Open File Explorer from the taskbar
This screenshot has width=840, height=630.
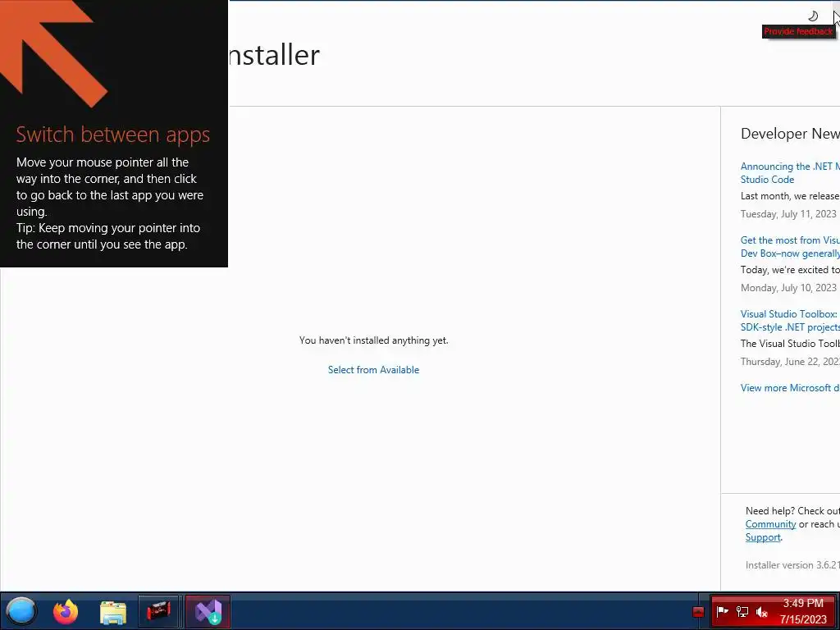(113, 612)
